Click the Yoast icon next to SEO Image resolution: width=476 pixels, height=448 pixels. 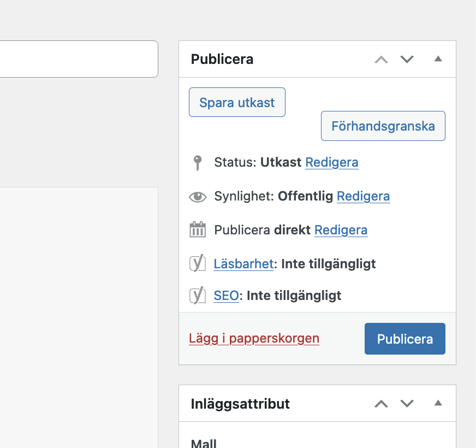point(198,295)
